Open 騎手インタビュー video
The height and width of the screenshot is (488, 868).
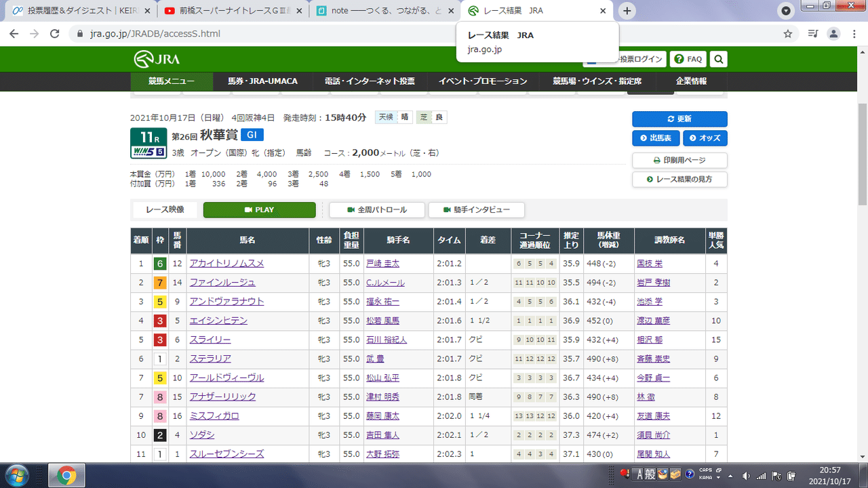pyautogui.click(x=477, y=210)
